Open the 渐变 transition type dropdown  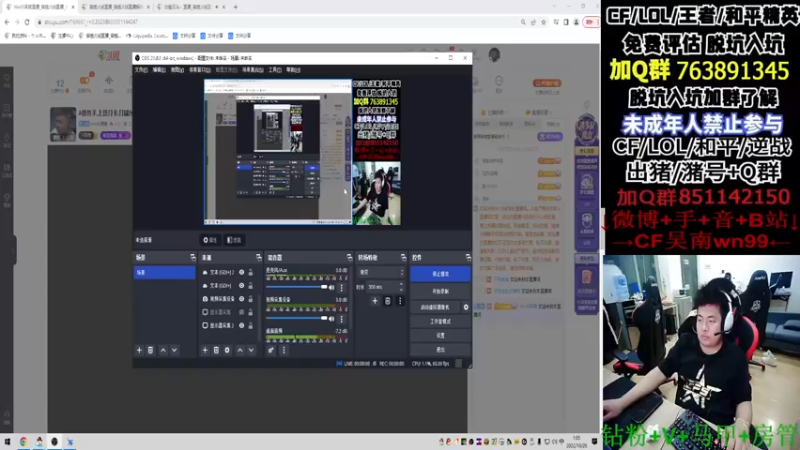(x=381, y=272)
